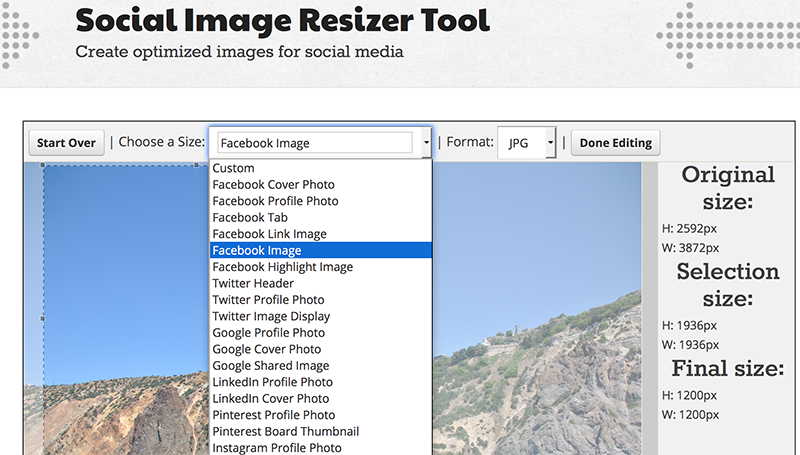Click the subtitle about optimized images

[239, 52]
